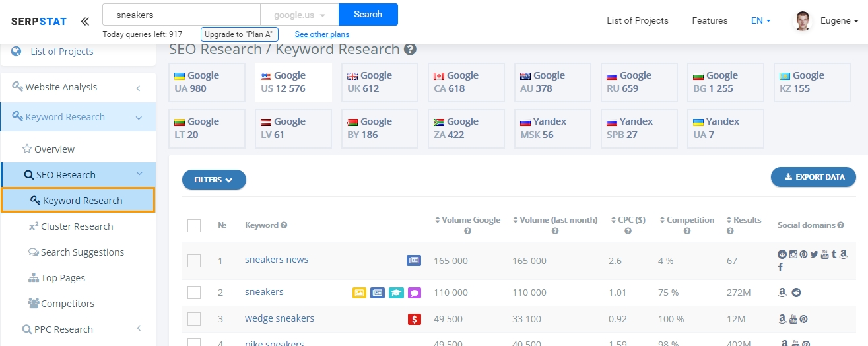
Task: Expand PPC Research sidebar section
Action: coord(79,329)
